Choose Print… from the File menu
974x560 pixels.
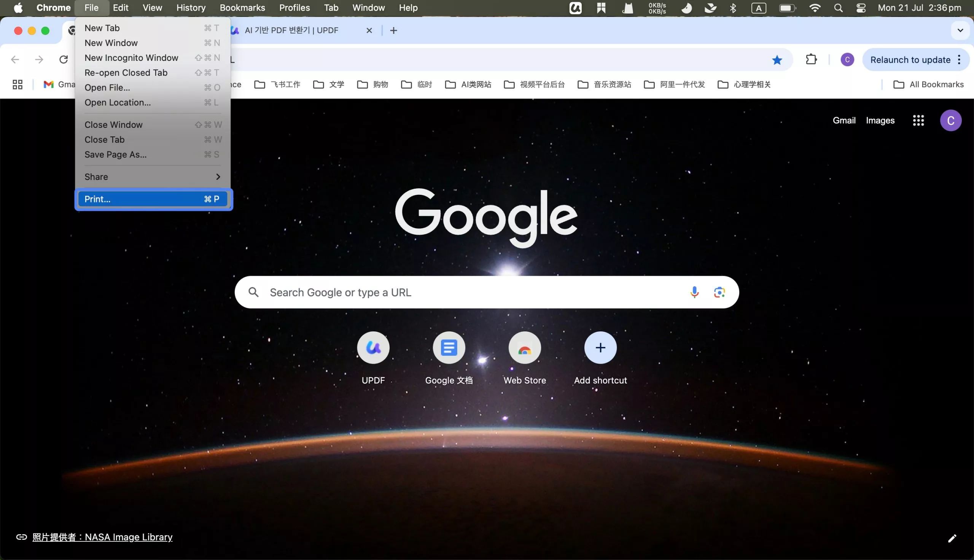click(x=153, y=199)
